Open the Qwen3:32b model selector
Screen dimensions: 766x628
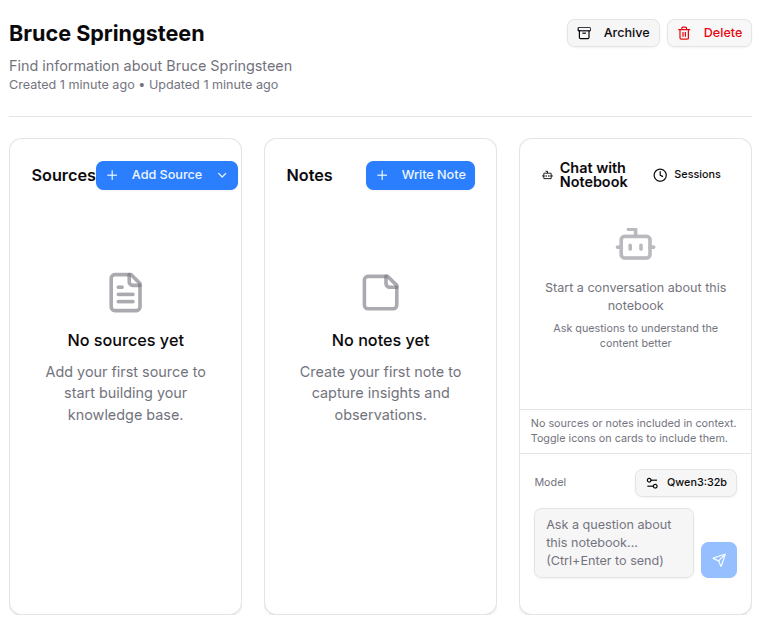pos(686,483)
